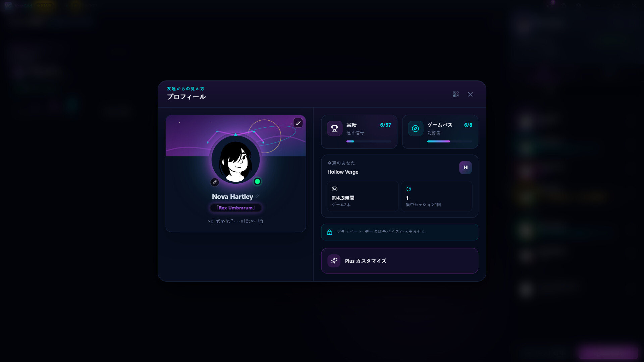
Task: Click the Nova Hartley display name
Action: click(x=232, y=196)
